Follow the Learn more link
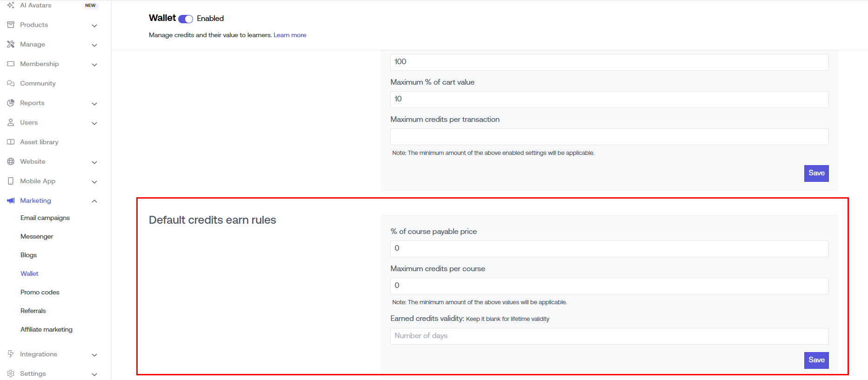The height and width of the screenshot is (380, 868). 290,35
